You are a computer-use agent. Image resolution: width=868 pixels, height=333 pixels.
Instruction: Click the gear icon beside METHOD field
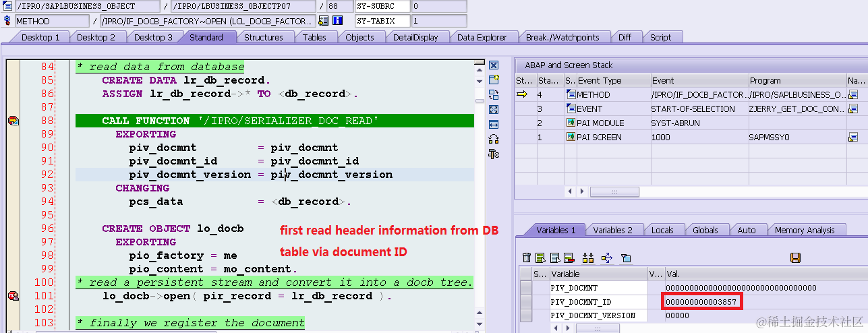click(7, 21)
